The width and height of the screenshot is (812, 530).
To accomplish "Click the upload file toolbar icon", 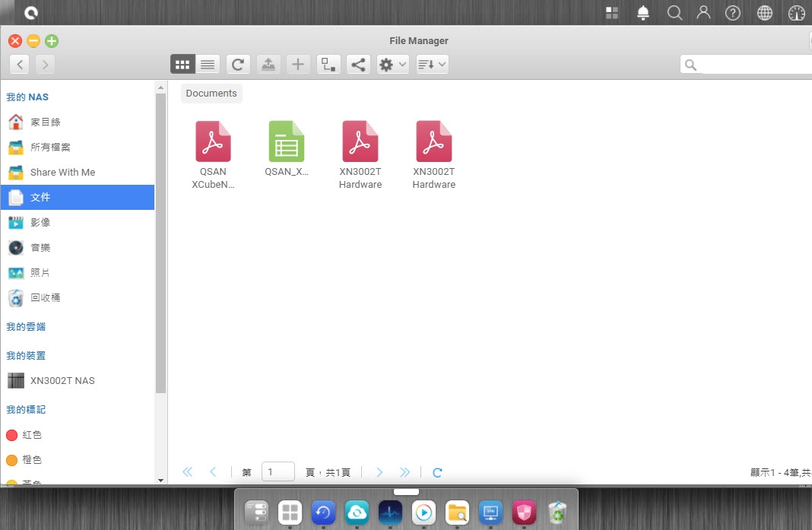I will click(268, 64).
